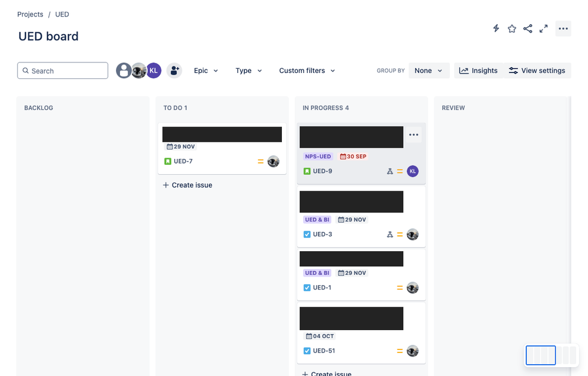Click the board Search field
The image size is (588, 376).
coord(62,71)
